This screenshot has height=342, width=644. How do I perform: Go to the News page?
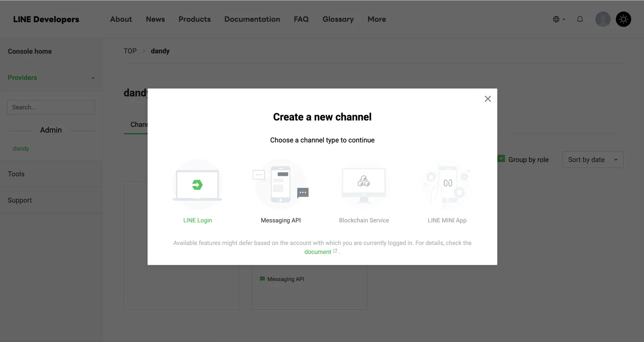click(155, 19)
